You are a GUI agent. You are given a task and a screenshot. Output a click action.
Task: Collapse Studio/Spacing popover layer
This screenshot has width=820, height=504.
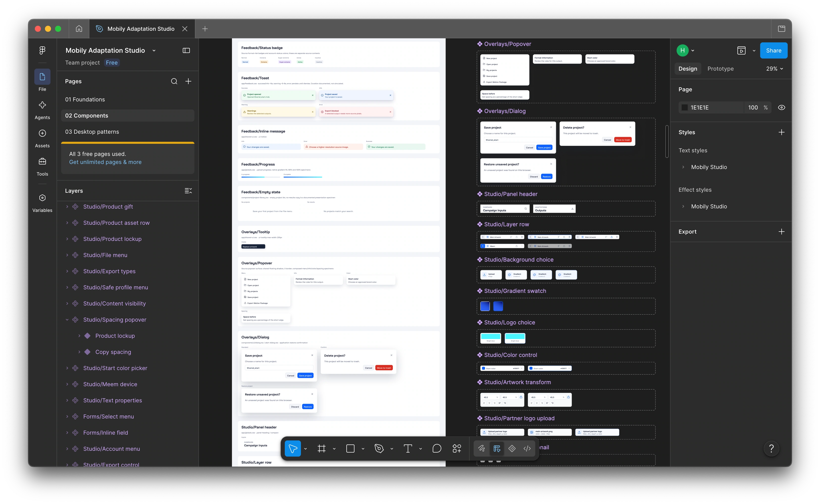pos(67,320)
